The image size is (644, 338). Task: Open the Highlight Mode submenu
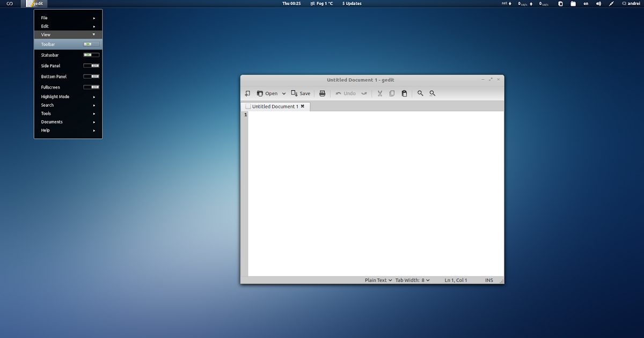[54, 97]
